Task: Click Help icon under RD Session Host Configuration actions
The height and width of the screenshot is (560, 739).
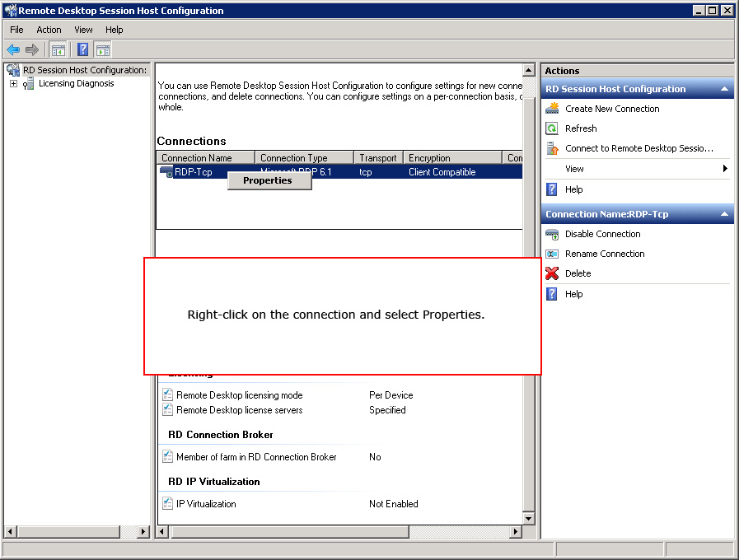Action: pos(552,189)
